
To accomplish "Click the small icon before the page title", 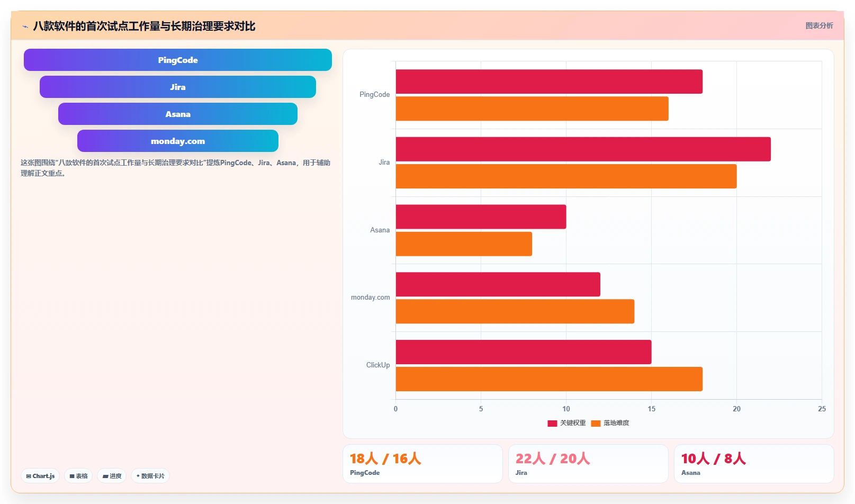I will click(x=25, y=26).
